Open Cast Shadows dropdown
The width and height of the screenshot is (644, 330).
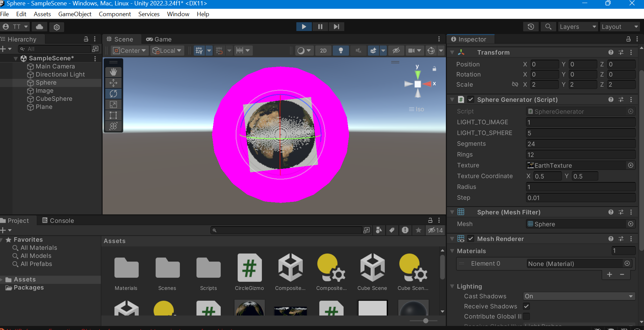[x=579, y=296]
